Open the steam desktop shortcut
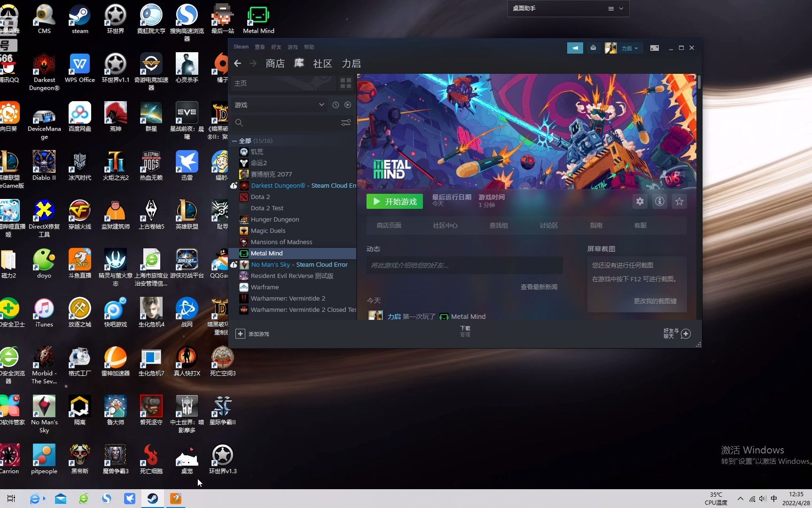The width and height of the screenshot is (812, 508). tap(80, 20)
